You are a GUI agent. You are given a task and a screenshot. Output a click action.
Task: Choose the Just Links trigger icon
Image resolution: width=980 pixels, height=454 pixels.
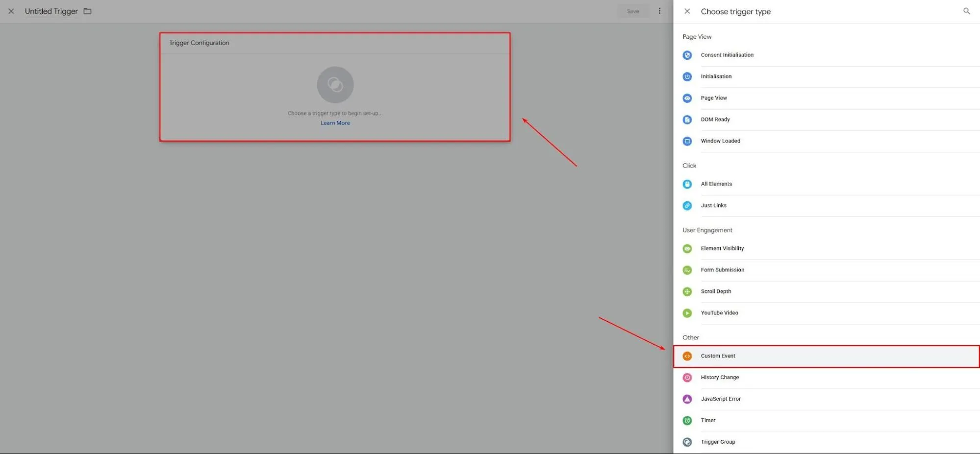[687, 206]
